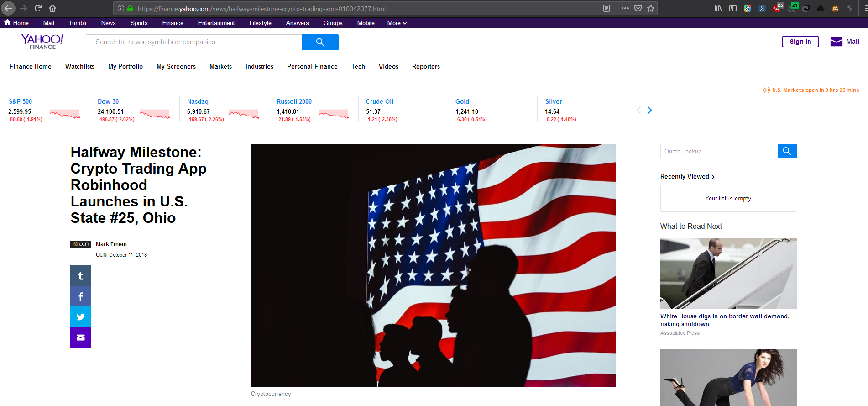Open the S&P 500 ticker
This screenshot has width=868, height=406.
coord(21,101)
